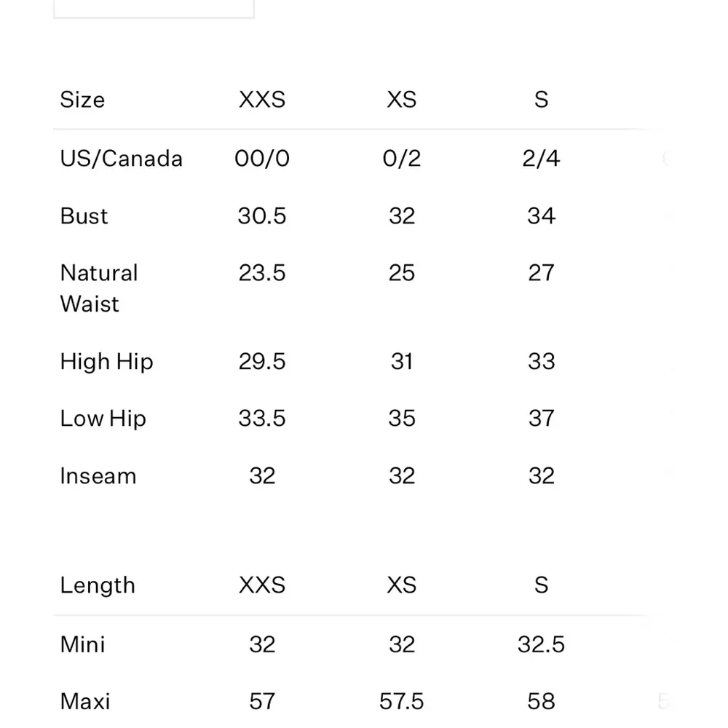Click the 2/4 US/Canada size value

click(541, 159)
